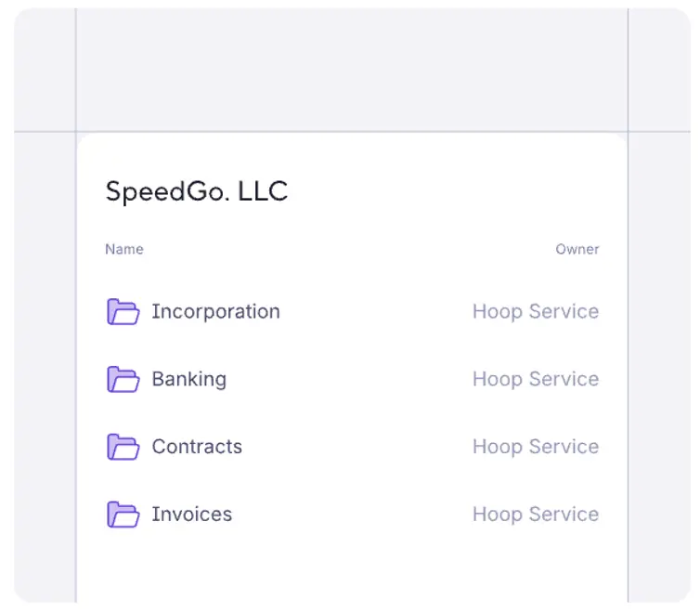Click the SpeedGo. LLC title

(197, 191)
